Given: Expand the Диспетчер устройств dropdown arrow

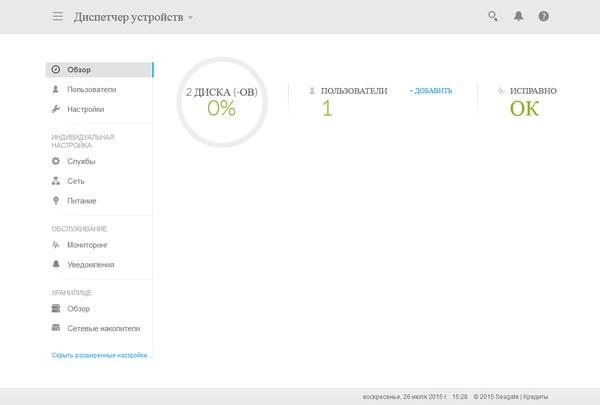Looking at the screenshot, I should [191, 18].
